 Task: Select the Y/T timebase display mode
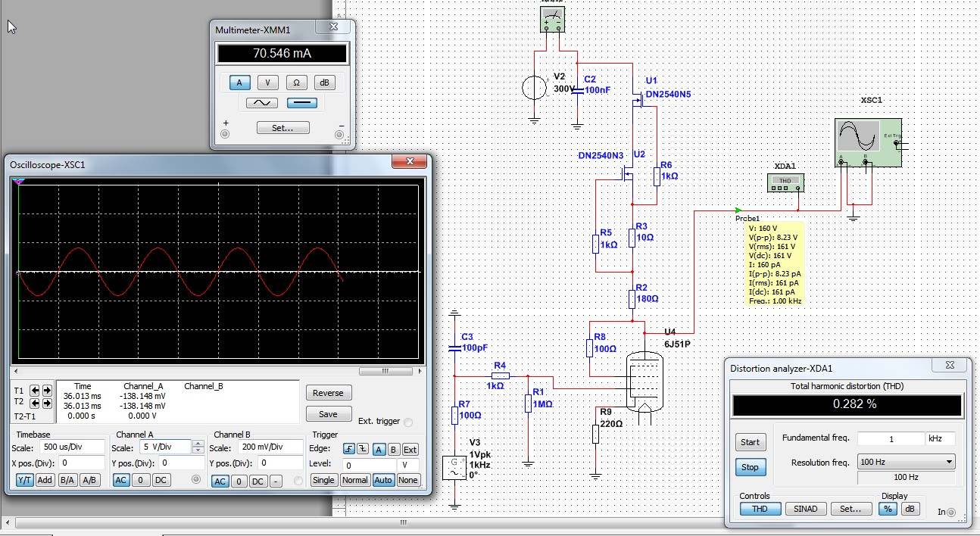coord(25,480)
